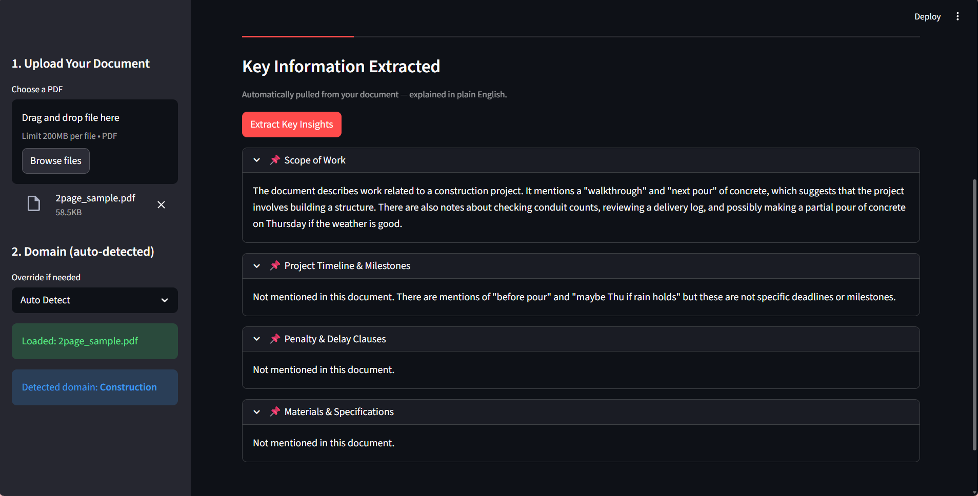The image size is (980, 496).
Task: Open the Auto Detect domain dropdown
Action: [x=94, y=300]
